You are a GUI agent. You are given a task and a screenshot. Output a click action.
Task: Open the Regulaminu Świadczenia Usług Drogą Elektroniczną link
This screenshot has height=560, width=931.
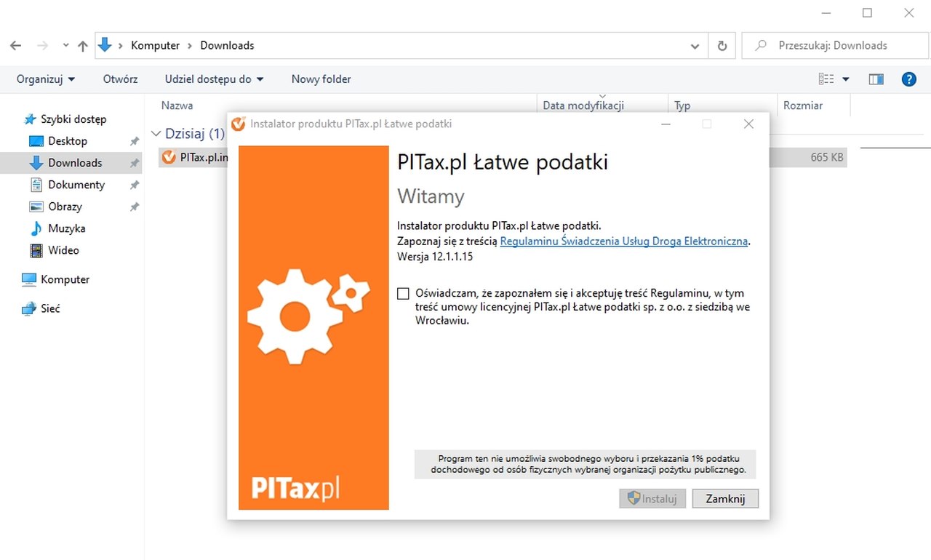pos(624,241)
